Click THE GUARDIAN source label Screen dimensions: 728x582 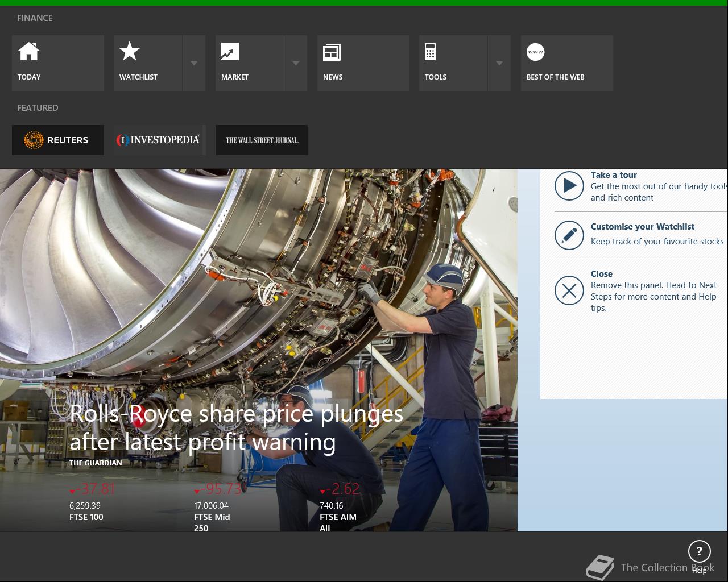[96, 463]
